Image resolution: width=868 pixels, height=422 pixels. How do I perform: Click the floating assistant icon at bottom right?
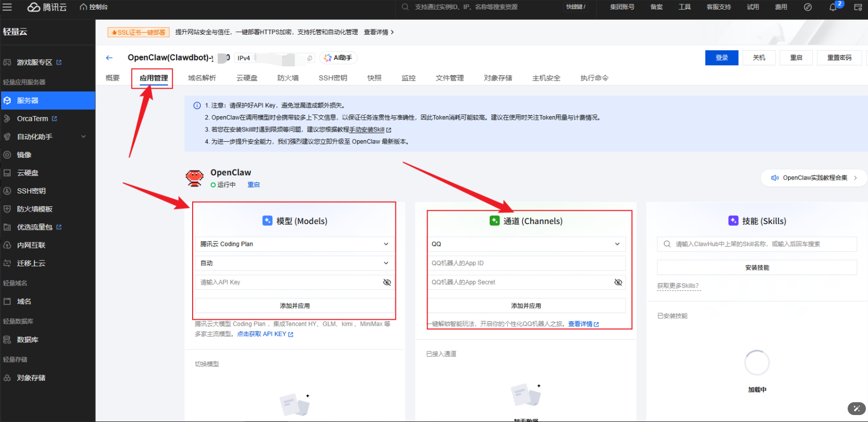click(856, 409)
